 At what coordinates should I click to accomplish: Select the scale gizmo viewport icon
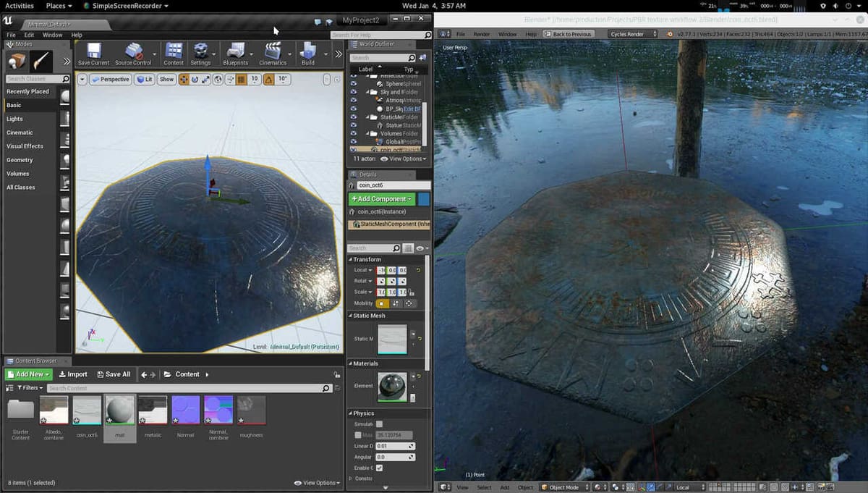pos(206,79)
